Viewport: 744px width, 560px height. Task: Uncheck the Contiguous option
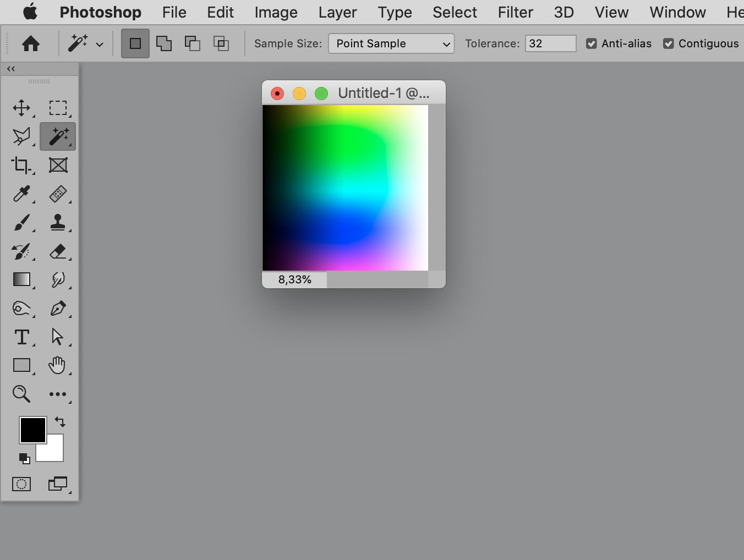669,43
